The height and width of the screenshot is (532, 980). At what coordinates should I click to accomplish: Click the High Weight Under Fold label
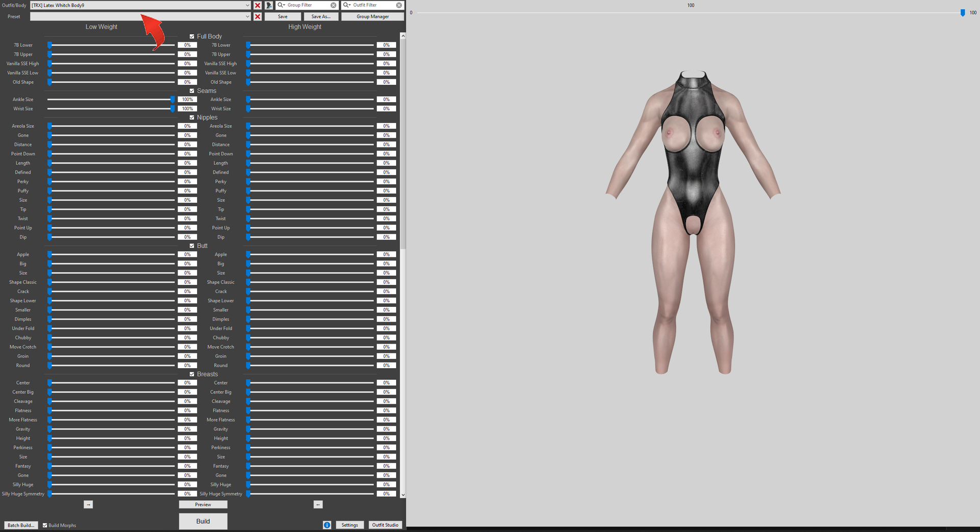(220, 329)
